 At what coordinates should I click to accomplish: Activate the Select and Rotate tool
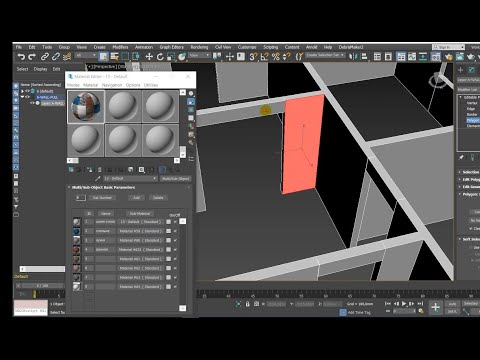pos(160,57)
